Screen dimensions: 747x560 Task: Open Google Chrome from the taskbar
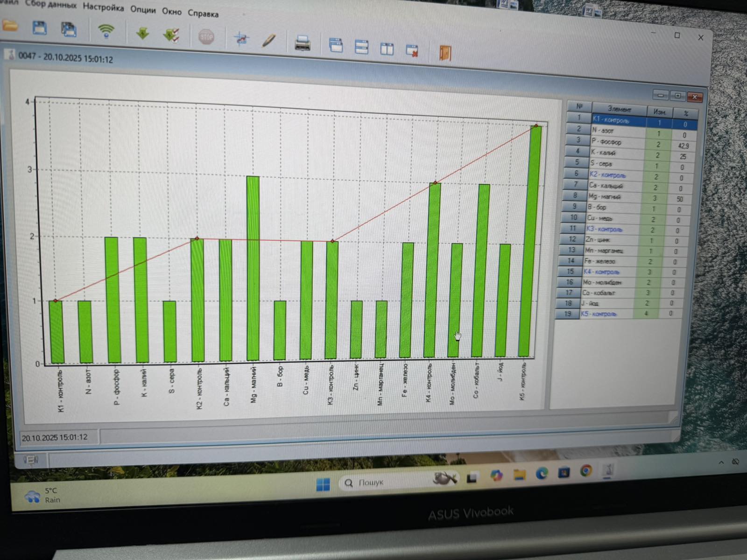click(x=586, y=471)
